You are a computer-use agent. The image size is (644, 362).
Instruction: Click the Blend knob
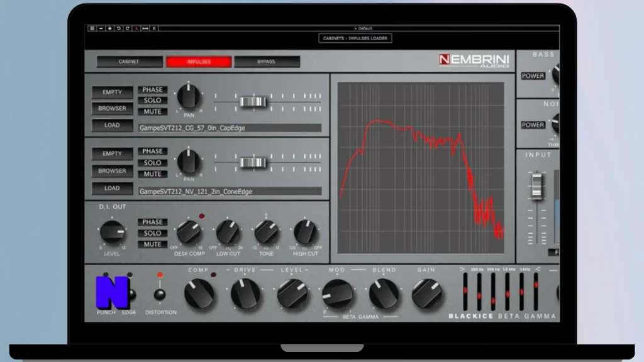pos(384,294)
